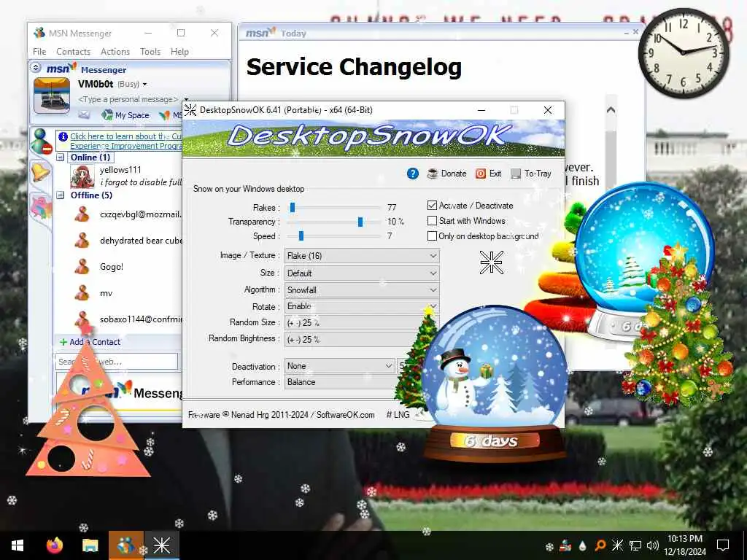This screenshot has height=560, width=747.
Task: Open DesktopSnowOK help question mark icon
Action: click(x=413, y=174)
